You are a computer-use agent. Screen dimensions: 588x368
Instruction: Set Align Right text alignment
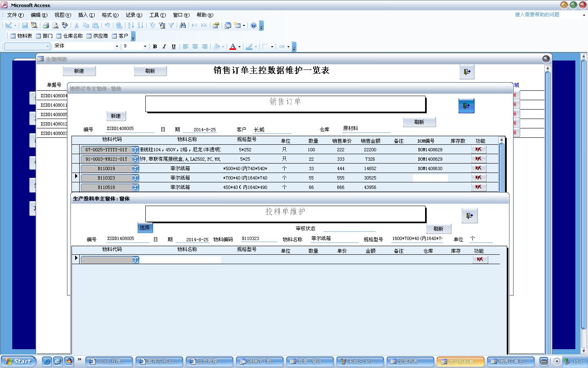click(x=204, y=47)
